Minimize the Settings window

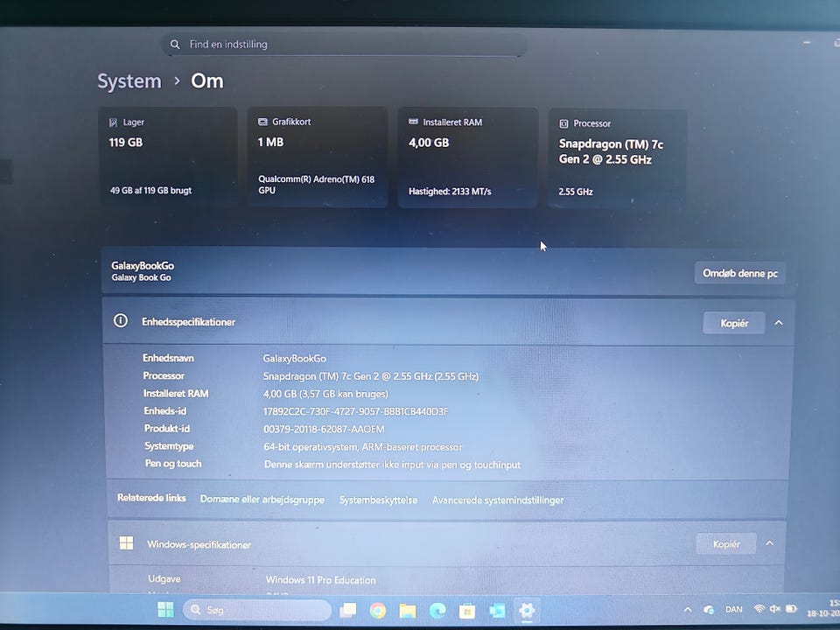click(x=807, y=42)
